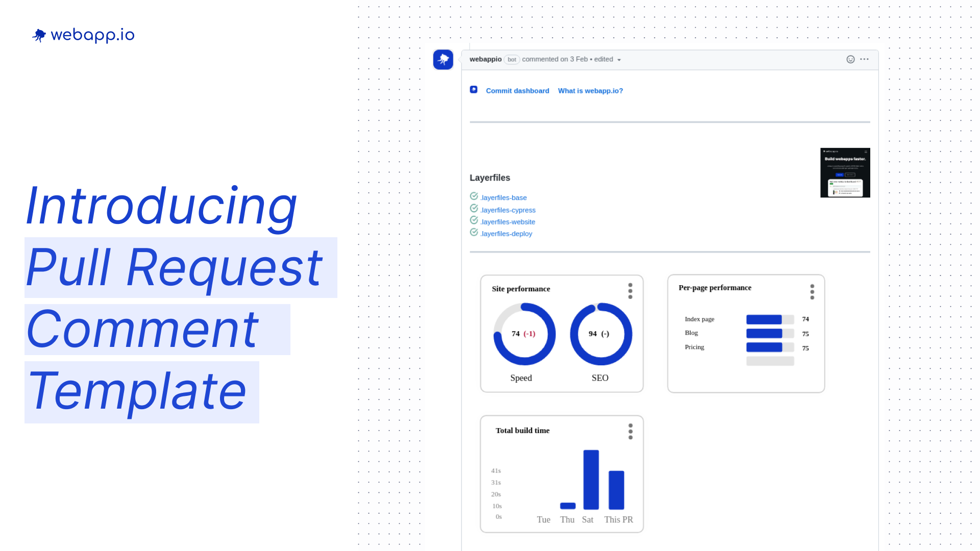Image resolution: width=980 pixels, height=551 pixels.
Task: Click the Total build time card title
Action: (523, 431)
